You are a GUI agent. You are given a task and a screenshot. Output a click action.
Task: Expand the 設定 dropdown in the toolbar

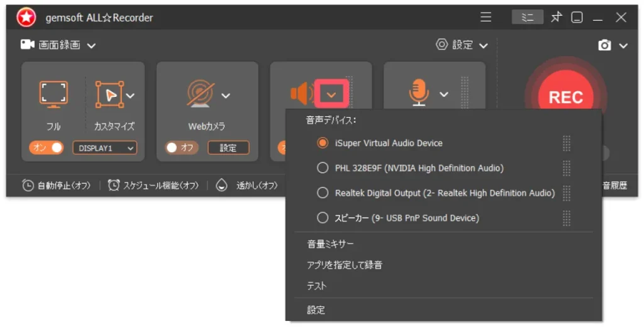[462, 45]
